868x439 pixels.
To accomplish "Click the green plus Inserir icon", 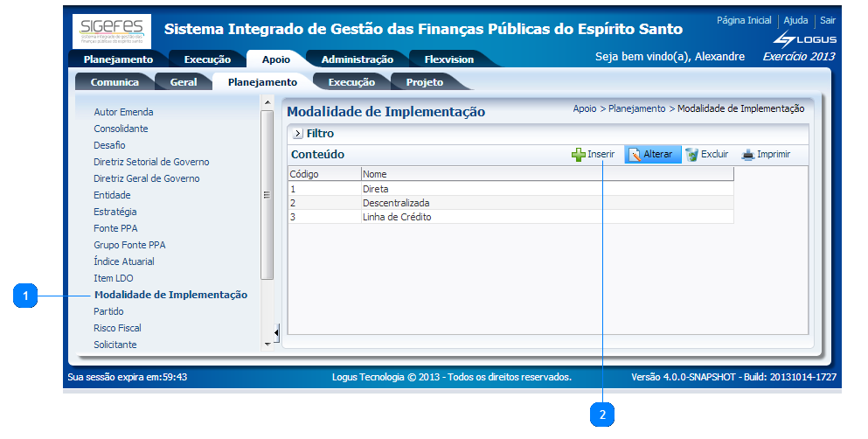I will tap(578, 155).
